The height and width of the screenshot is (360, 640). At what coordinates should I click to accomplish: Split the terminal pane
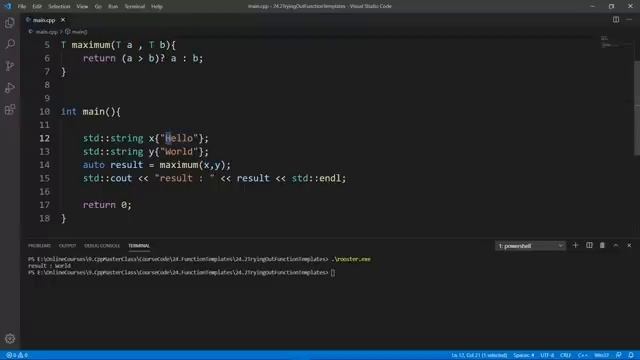click(x=589, y=245)
